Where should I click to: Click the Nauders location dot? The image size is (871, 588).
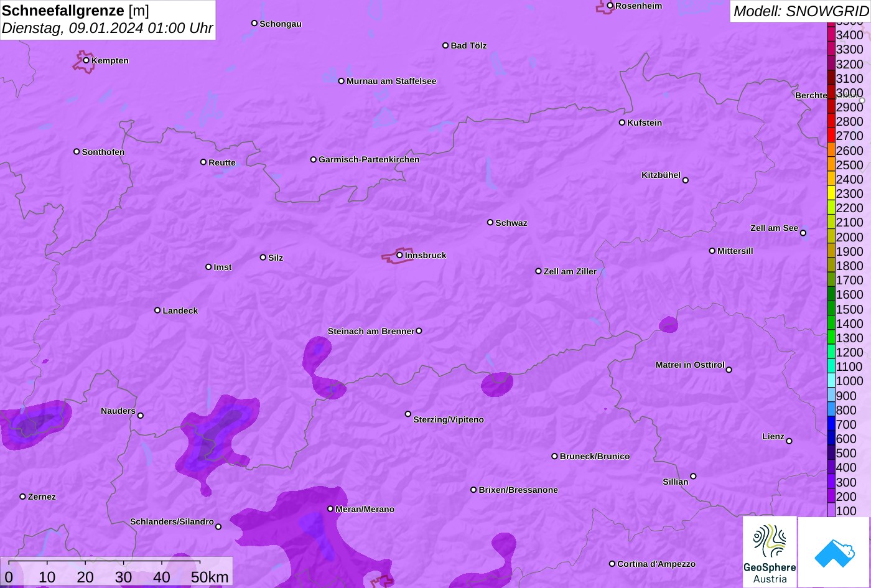click(x=141, y=416)
